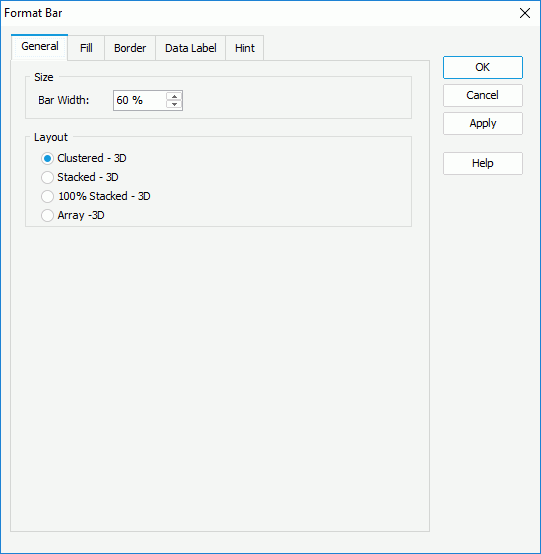This screenshot has width=541, height=554.
Task: Close the Format Bar dialog
Action: coord(525,13)
